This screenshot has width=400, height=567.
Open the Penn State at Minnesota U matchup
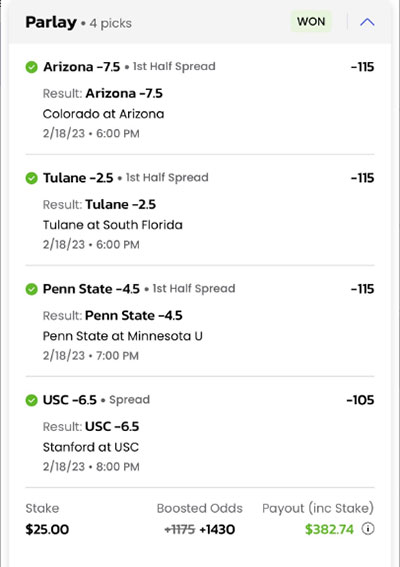click(123, 336)
